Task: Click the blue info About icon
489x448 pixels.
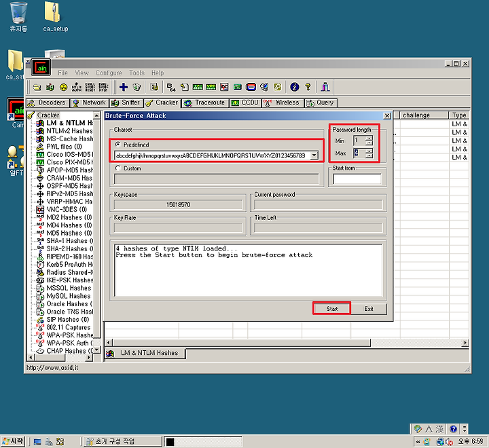Action: [294, 87]
